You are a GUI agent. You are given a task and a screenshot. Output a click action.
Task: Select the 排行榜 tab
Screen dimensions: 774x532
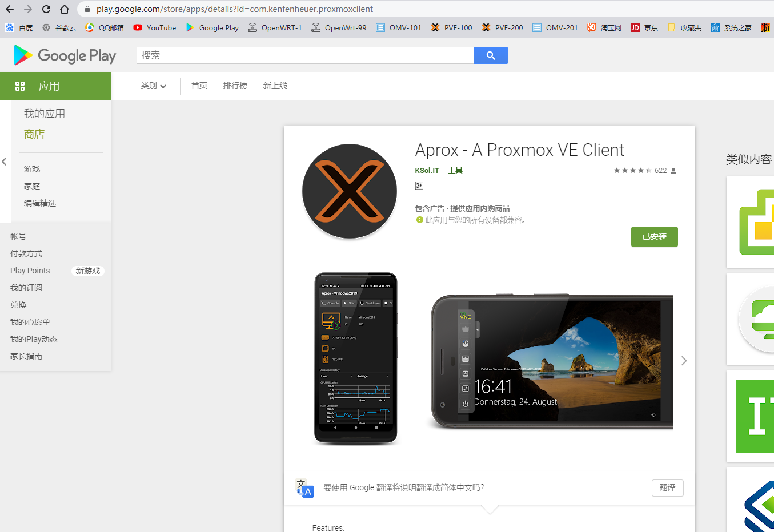pyautogui.click(x=235, y=86)
